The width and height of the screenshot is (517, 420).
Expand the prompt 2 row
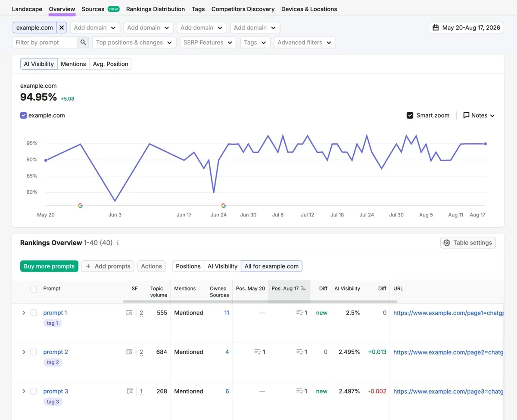point(24,352)
